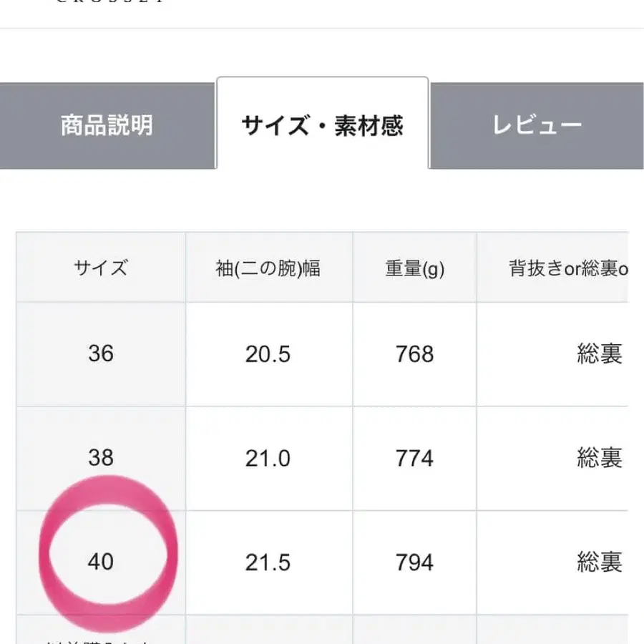Click the 重量(g) column header
Screen dimensions: 644x644
coord(415,268)
